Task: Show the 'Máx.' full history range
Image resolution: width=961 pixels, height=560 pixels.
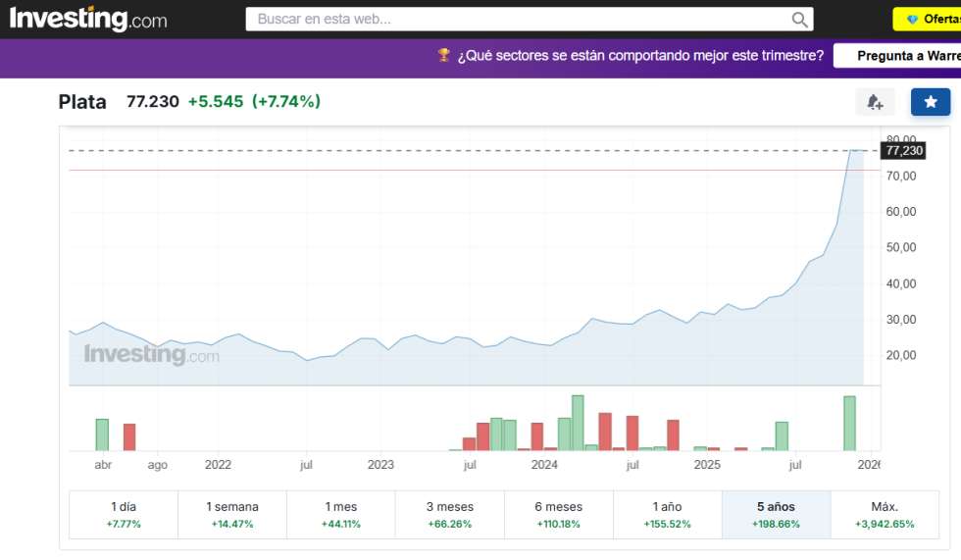Action: coord(885,515)
